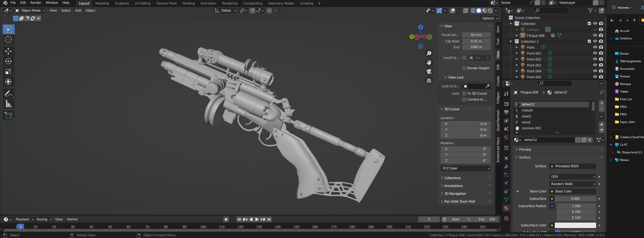Activate the Rotate tool
The width and height of the screenshot is (644, 238).
pos(8,61)
